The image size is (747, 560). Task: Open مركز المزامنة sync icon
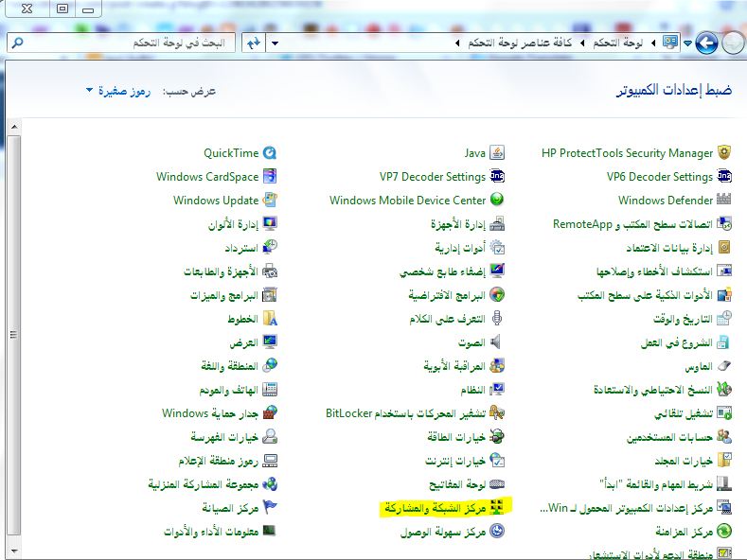pos(724,532)
